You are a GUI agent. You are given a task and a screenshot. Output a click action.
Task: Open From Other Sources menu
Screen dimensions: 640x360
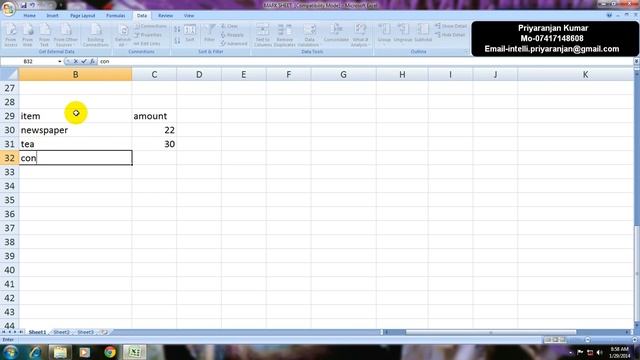pyautogui.click(x=65, y=35)
